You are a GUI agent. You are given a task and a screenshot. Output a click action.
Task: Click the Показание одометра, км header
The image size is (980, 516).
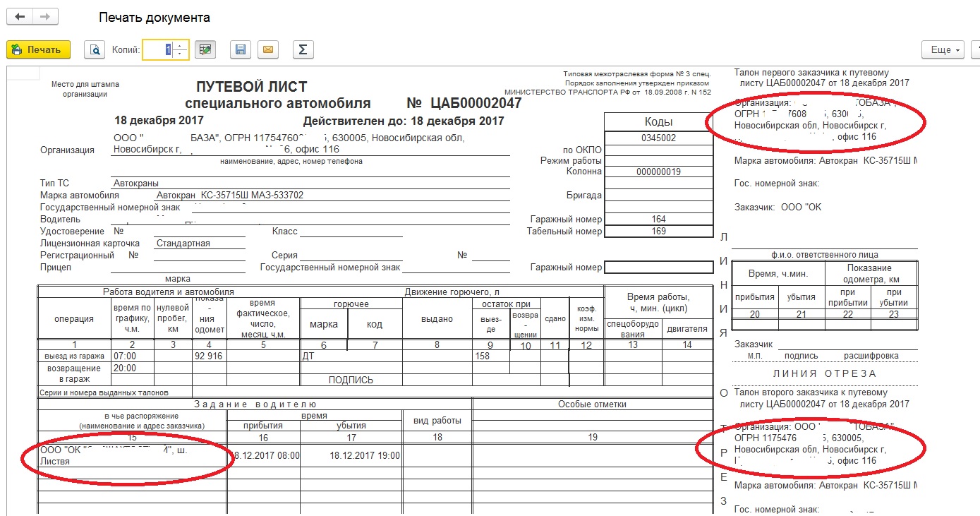click(872, 273)
